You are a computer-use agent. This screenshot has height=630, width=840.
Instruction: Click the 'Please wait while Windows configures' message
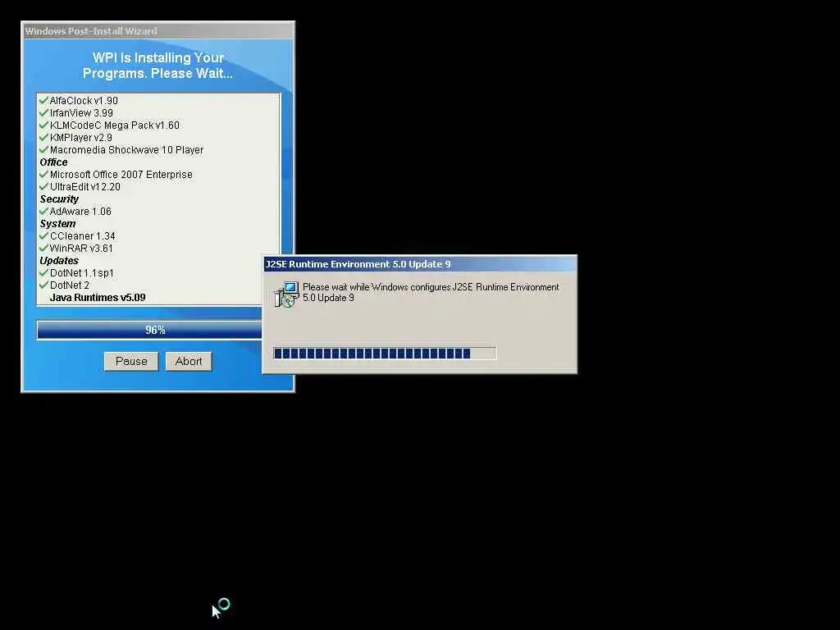(431, 293)
